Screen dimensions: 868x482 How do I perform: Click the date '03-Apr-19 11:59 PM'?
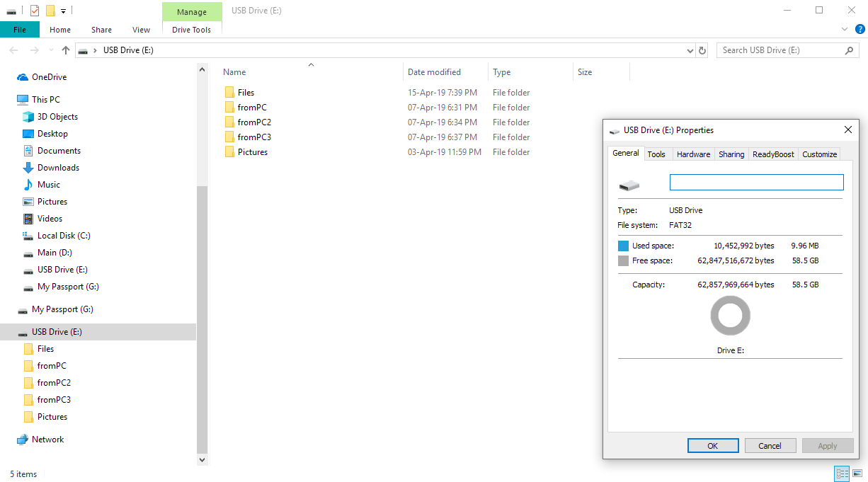[445, 152]
